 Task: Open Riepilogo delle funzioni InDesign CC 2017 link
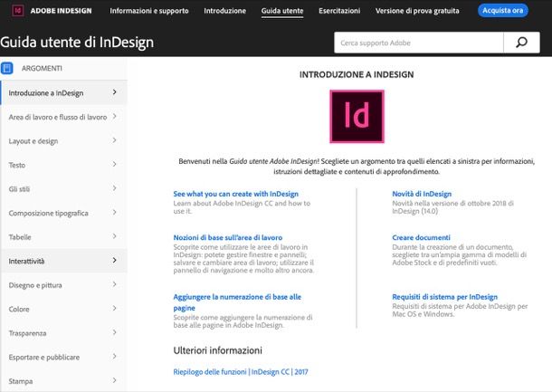(x=241, y=371)
